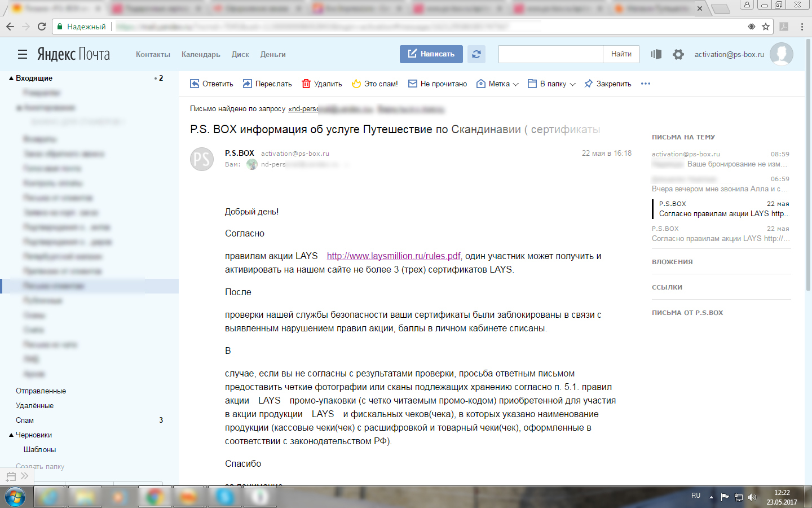Open the Метка label dropdown
Image resolution: width=812 pixels, height=508 pixels.
pyautogui.click(x=497, y=84)
